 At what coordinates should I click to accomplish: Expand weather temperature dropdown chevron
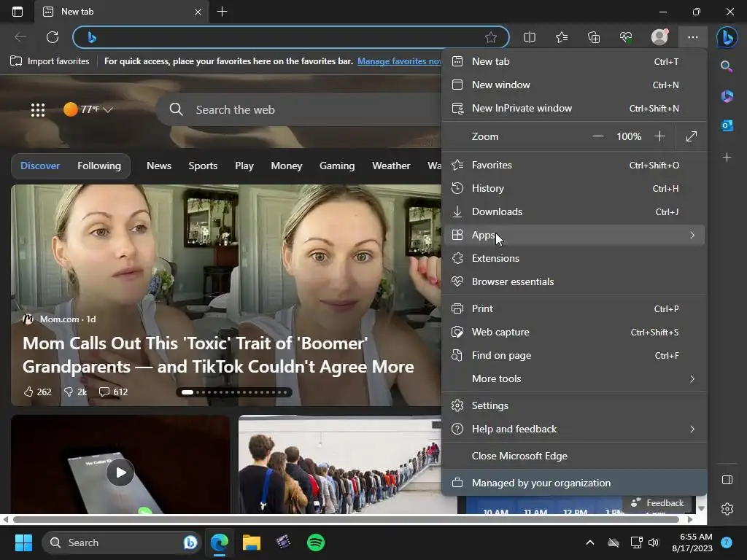point(108,109)
